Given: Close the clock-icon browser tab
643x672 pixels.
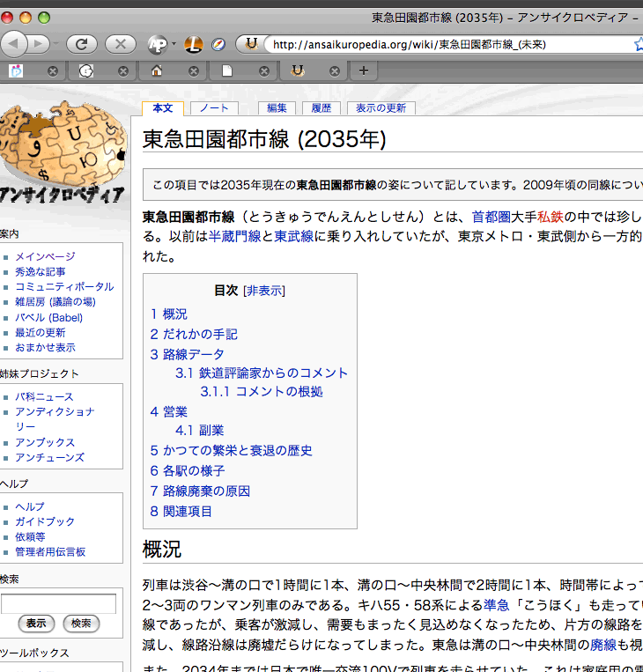Looking at the screenshot, I should pos(123,71).
